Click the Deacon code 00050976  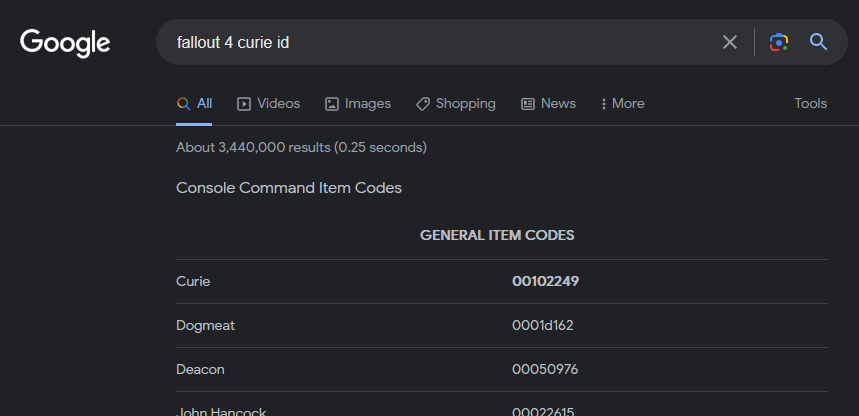pyautogui.click(x=545, y=369)
